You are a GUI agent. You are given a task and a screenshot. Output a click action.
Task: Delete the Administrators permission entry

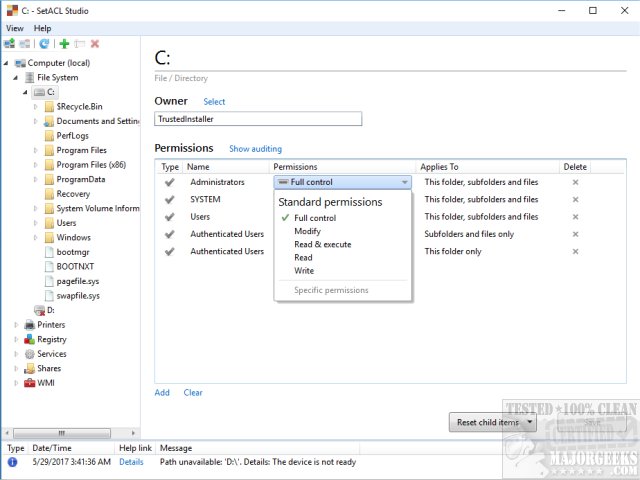576,182
